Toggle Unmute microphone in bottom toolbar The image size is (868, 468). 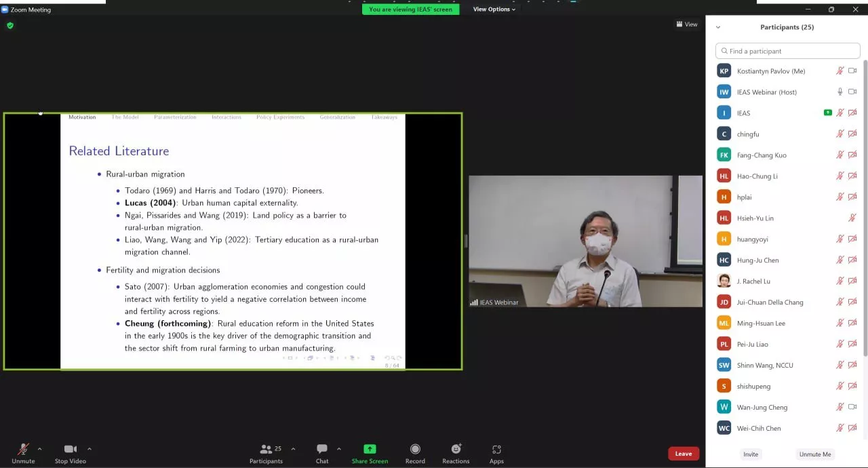click(23, 449)
